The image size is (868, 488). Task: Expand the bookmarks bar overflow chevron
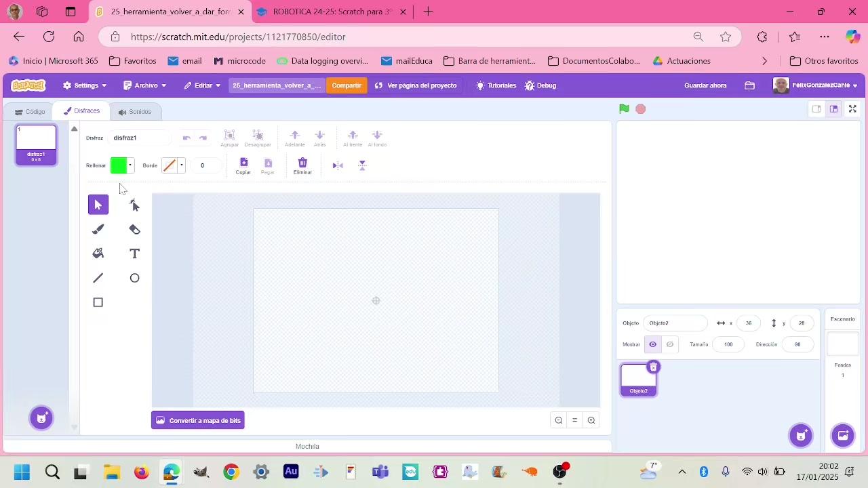coord(765,61)
